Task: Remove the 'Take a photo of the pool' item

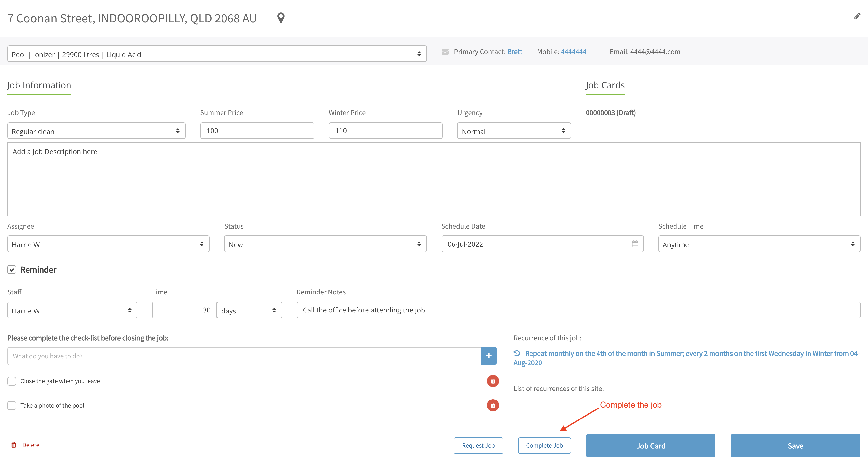Action: (493, 405)
